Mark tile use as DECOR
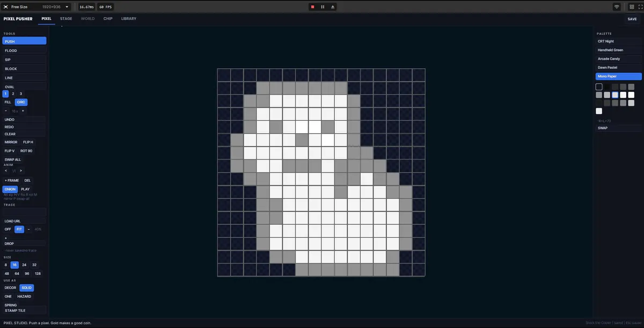 pyautogui.click(x=10, y=288)
